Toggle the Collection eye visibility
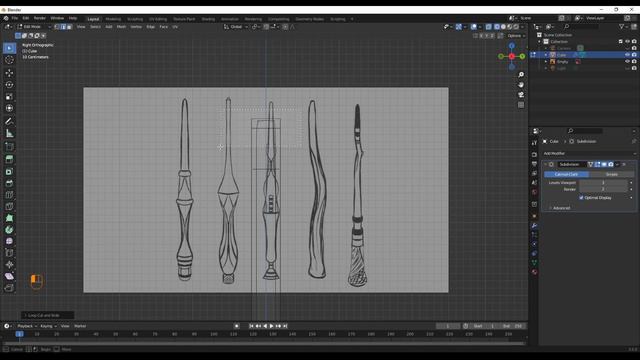The height and width of the screenshot is (360, 640). pyautogui.click(x=627, y=42)
